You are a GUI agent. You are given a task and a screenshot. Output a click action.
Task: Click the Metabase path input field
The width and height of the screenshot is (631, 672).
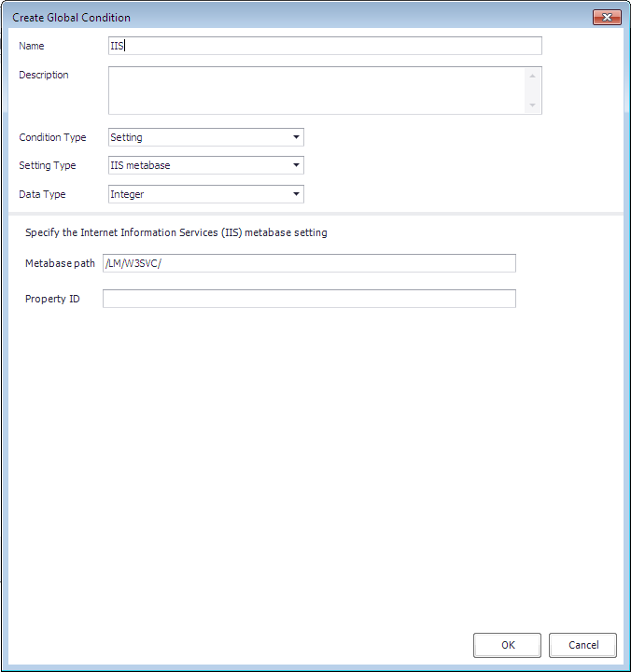point(308,263)
